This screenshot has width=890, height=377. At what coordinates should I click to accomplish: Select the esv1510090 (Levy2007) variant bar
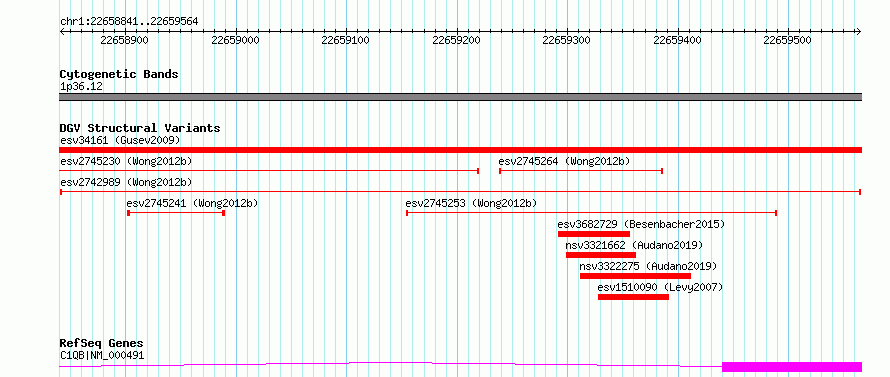(633, 297)
